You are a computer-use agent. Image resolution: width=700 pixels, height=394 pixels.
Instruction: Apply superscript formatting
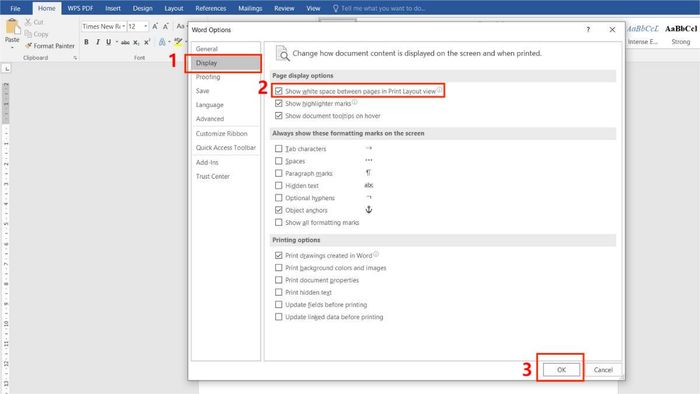click(147, 42)
